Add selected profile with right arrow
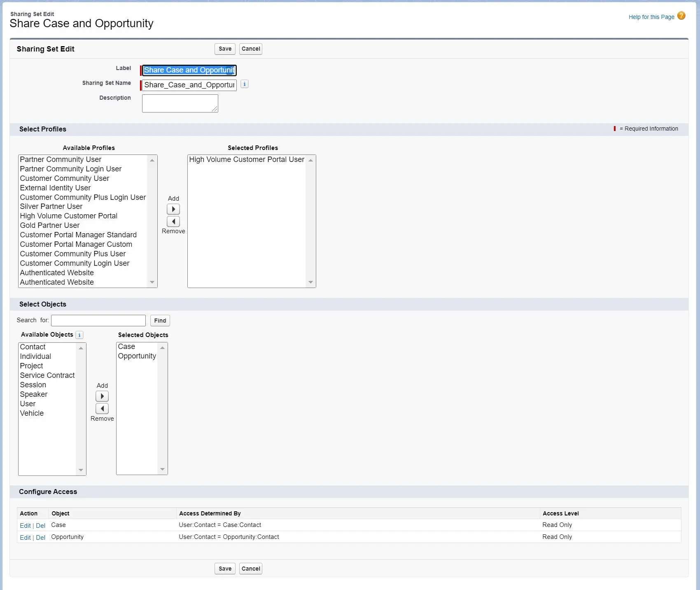Image resolution: width=700 pixels, height=590 pixels. [173, 209]
